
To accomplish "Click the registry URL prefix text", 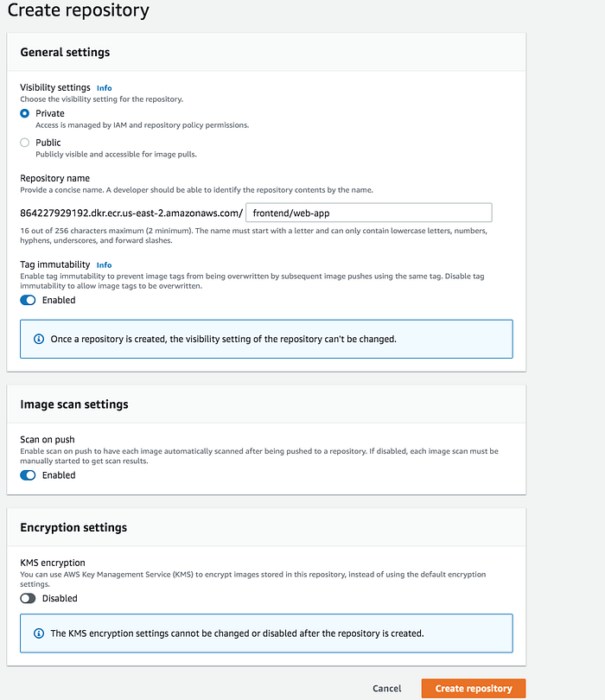I will tap(131, 213).
